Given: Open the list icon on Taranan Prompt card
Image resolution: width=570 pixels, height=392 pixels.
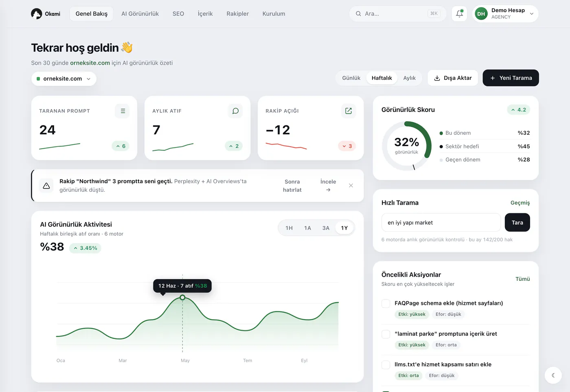Looking at the screenshot, I should click(x=123, y=111).
